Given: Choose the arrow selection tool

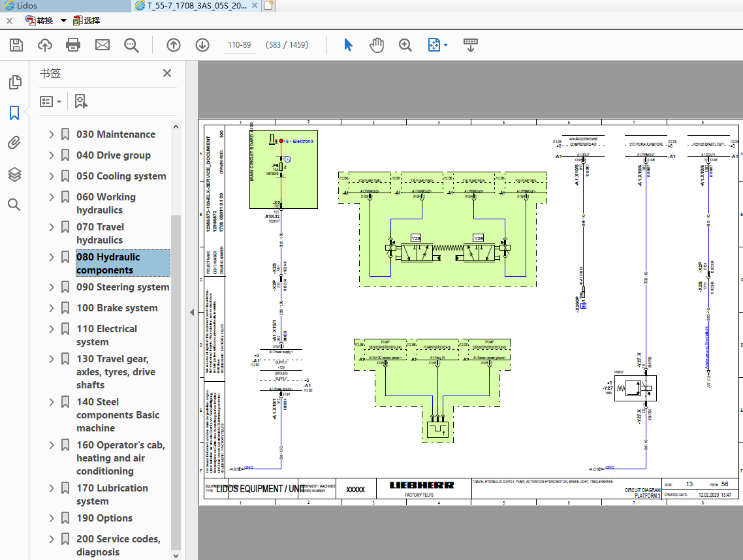Looking at the screenshot, I should click(x=348, y=45).
